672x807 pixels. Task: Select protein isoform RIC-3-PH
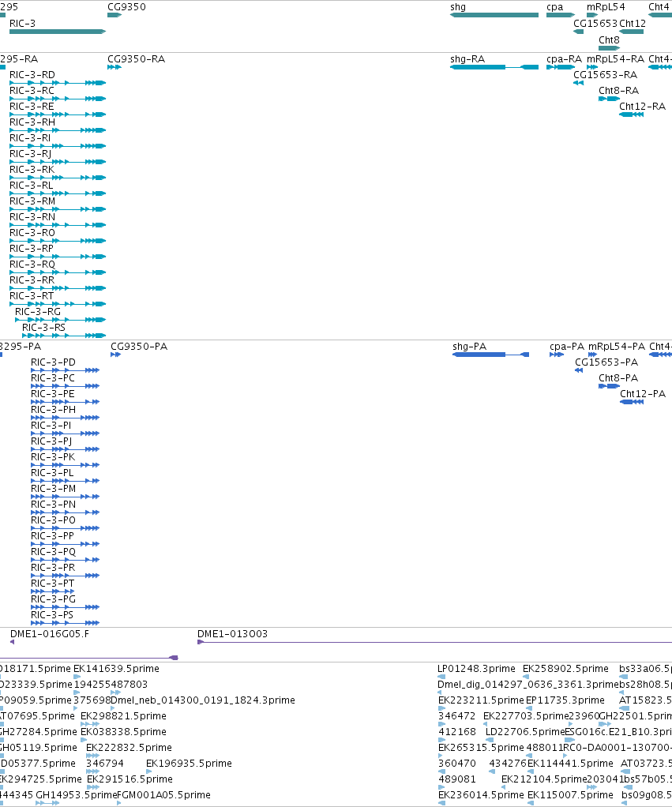tap(53, 410)
